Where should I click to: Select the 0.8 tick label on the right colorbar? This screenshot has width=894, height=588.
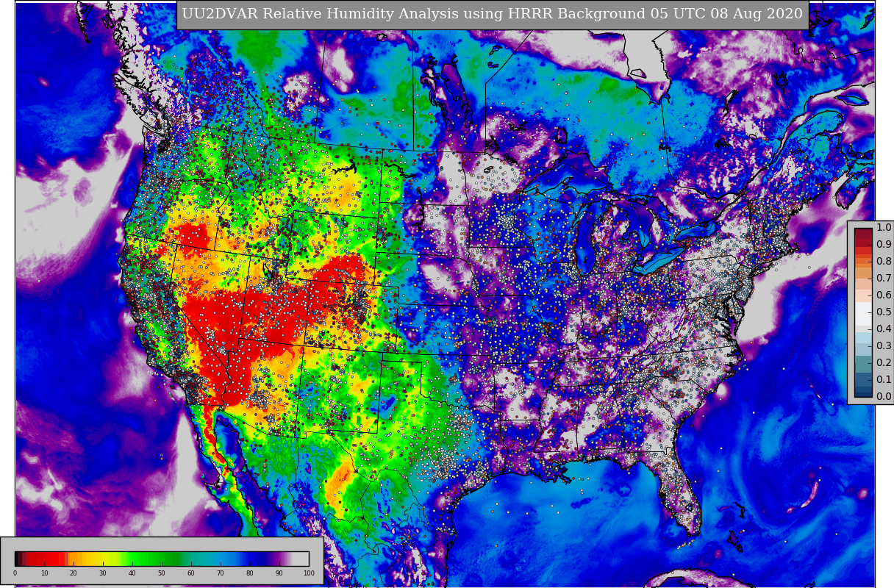tap(884, 262)
